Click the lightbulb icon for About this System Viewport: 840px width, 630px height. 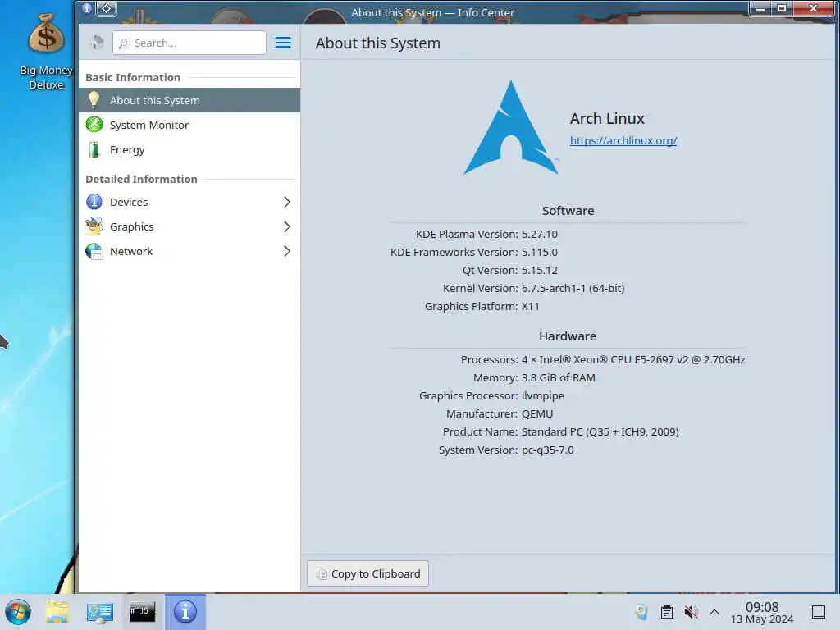pos(94,99)
